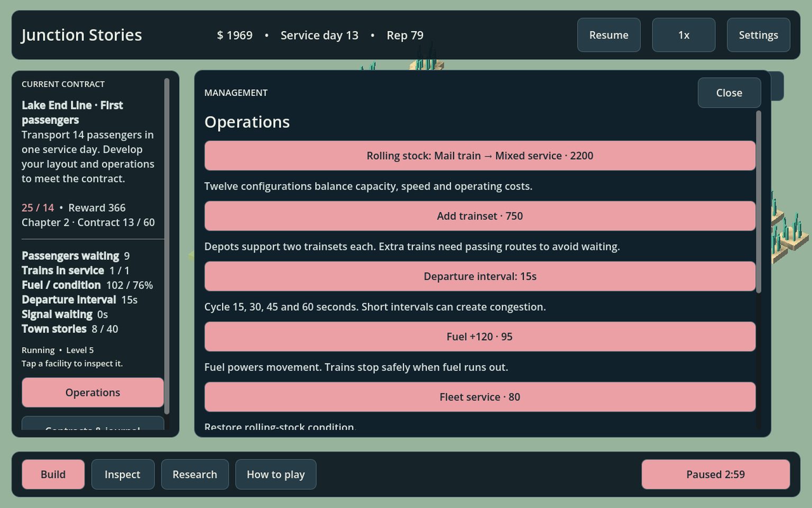
Task: Buy Fleet service for 80
Action: click(x=479, y=397)
